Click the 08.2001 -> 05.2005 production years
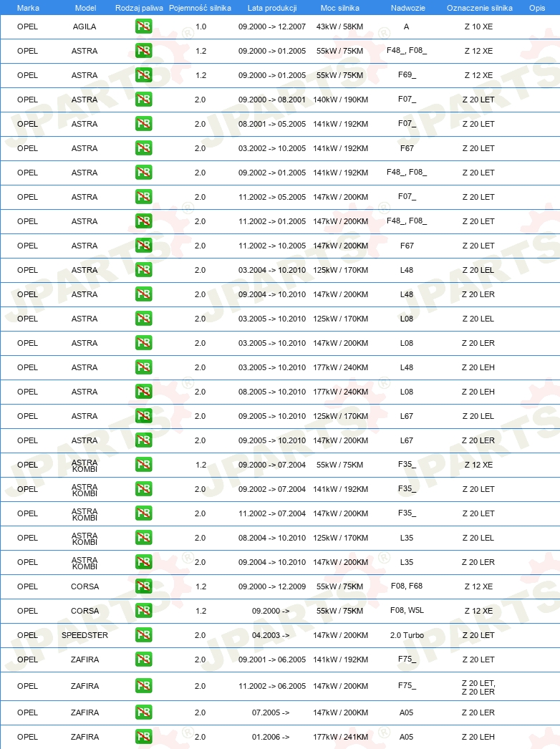Viewport: 560px width, 749px height. click(272, 124)
